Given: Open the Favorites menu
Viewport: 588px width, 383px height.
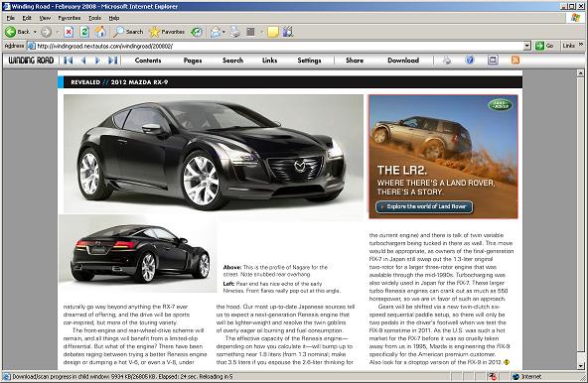Looking at the screenshot, I should (70, 18).
